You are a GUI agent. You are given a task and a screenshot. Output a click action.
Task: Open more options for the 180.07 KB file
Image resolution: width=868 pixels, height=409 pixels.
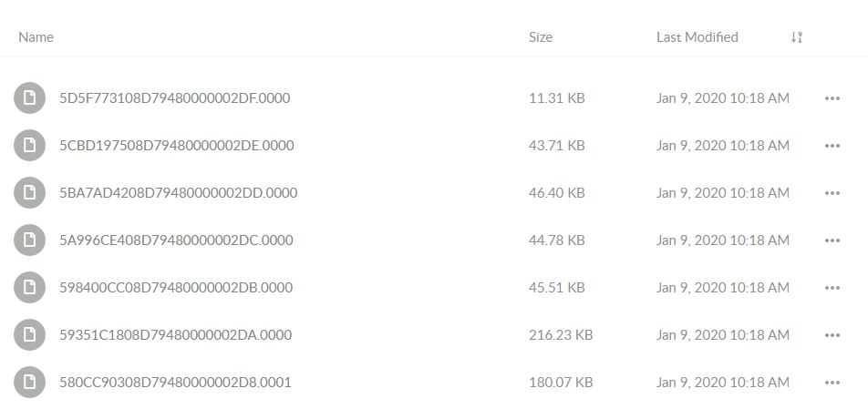click(832, 383)
